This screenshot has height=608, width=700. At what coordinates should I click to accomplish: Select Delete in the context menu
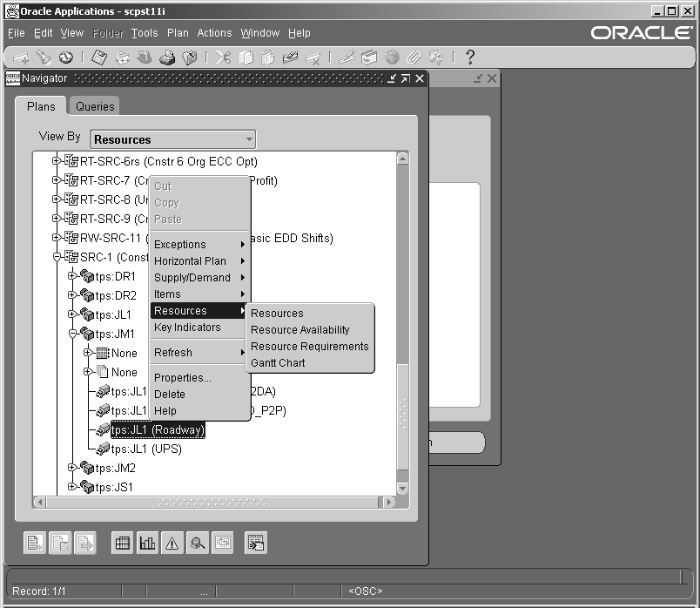point(199,394)
